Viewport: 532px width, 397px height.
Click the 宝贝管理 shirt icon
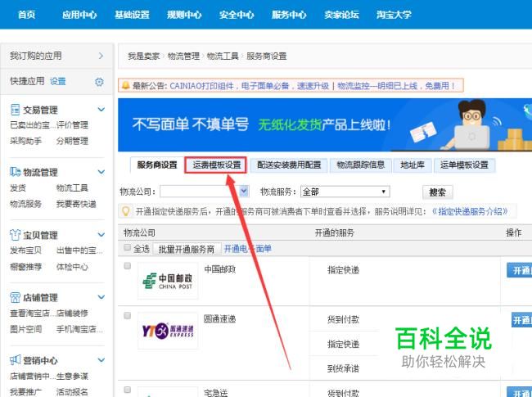point(15,234)
